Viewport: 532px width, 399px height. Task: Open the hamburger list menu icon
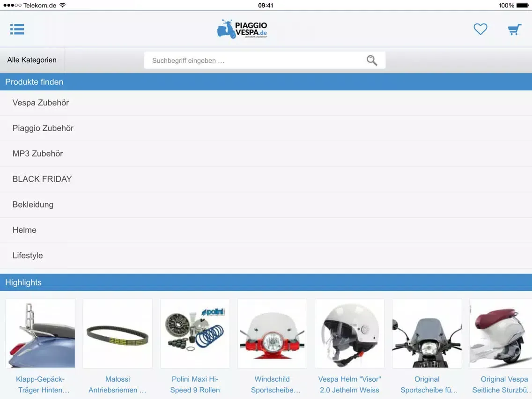[17, 29]
